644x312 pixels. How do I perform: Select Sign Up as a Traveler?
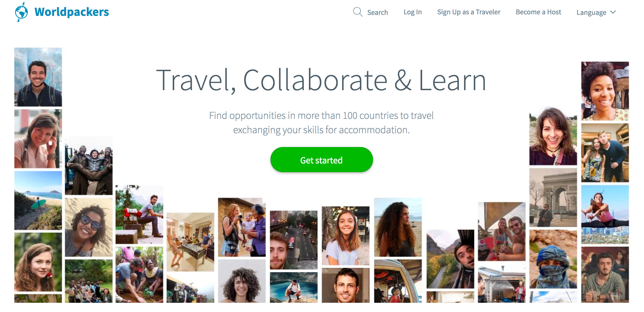[469, 12]
